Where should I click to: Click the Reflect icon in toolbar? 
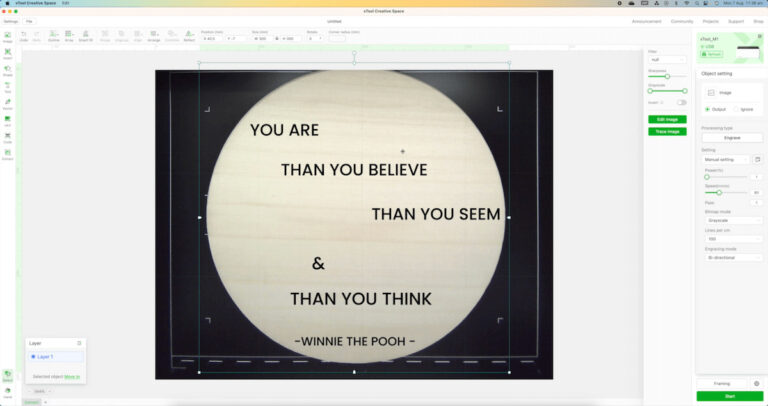tap(189, 37)
